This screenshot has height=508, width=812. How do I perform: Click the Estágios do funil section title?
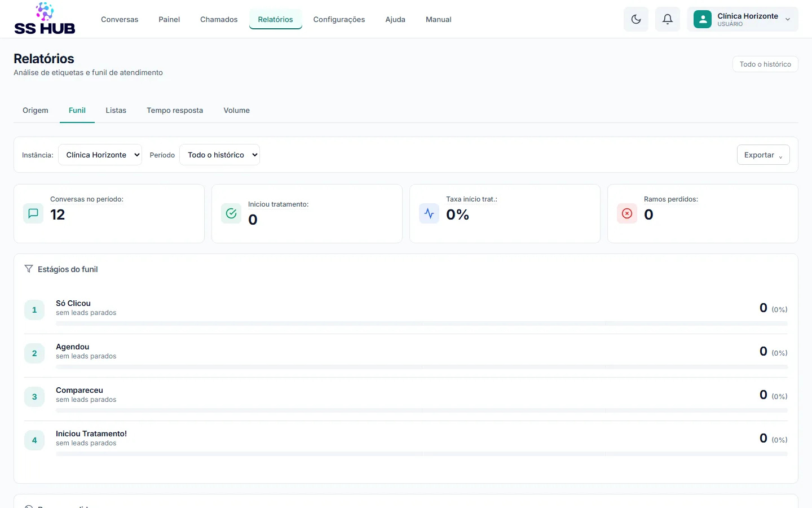click(68, 269)
